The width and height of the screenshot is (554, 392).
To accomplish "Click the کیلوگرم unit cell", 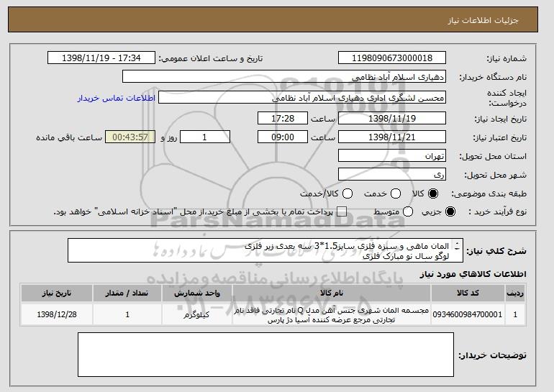I will (197, 314).
